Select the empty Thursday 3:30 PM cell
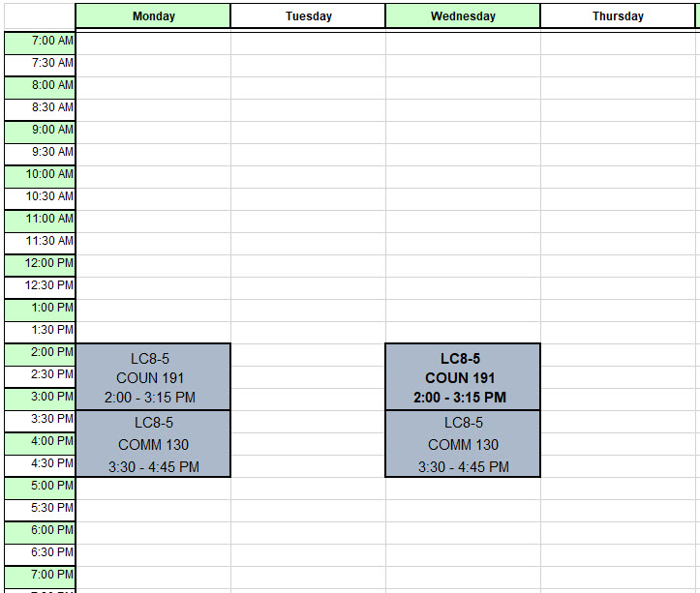The width and height of the screenshot is (700, 593). click(618, 422)
